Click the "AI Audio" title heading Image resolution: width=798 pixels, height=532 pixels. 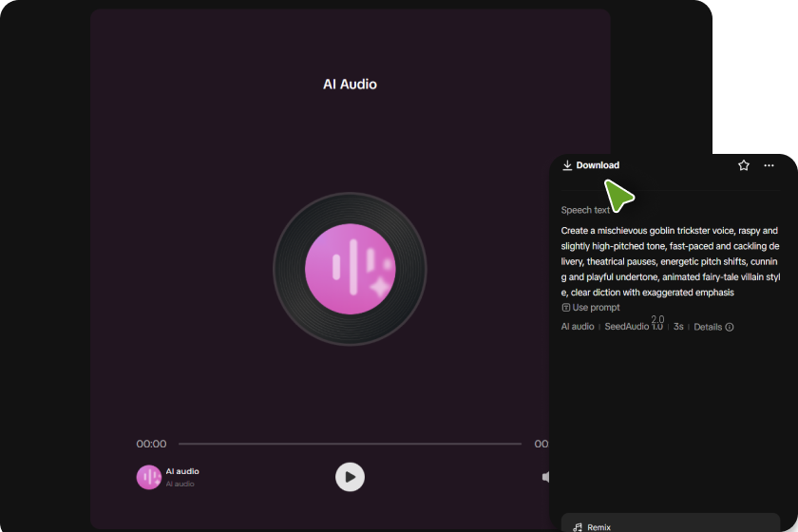[351, 84]
